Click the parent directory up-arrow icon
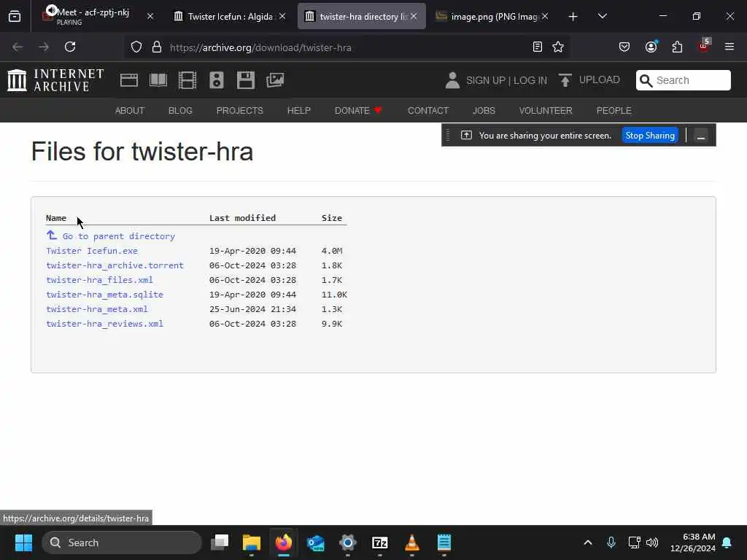 click(52, 235)
